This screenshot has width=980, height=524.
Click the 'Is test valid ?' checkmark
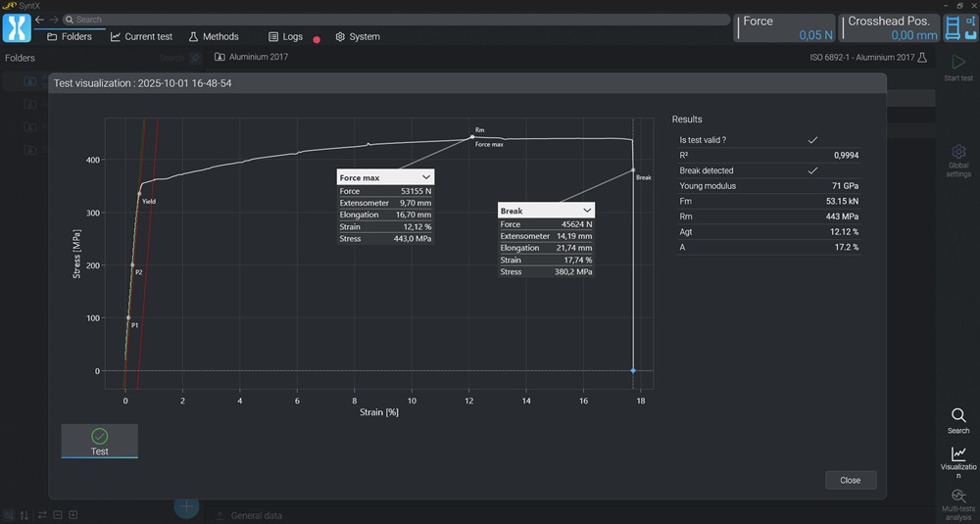812,140
